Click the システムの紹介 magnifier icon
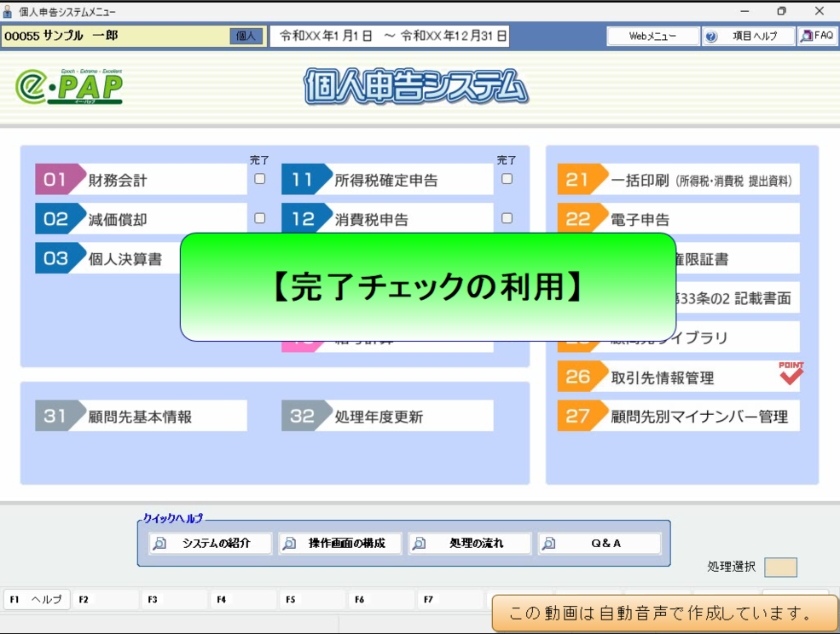Viewport: 840px width, 634px height. (x=159, y=544)
